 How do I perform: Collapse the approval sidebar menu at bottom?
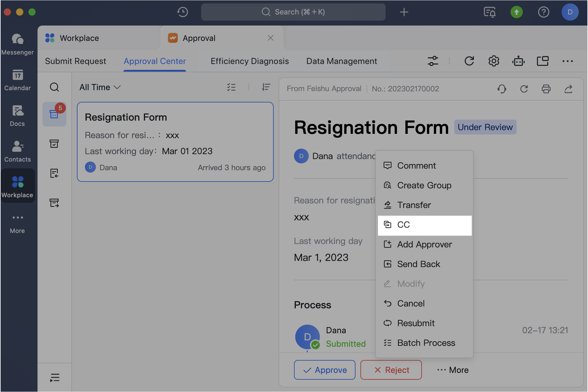[x=54, y=377]
